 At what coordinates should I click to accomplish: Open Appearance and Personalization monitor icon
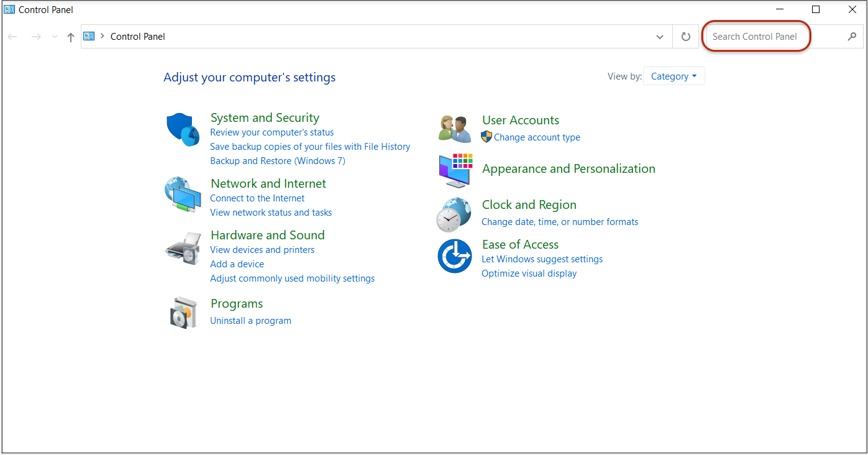[x=454, y=169]
